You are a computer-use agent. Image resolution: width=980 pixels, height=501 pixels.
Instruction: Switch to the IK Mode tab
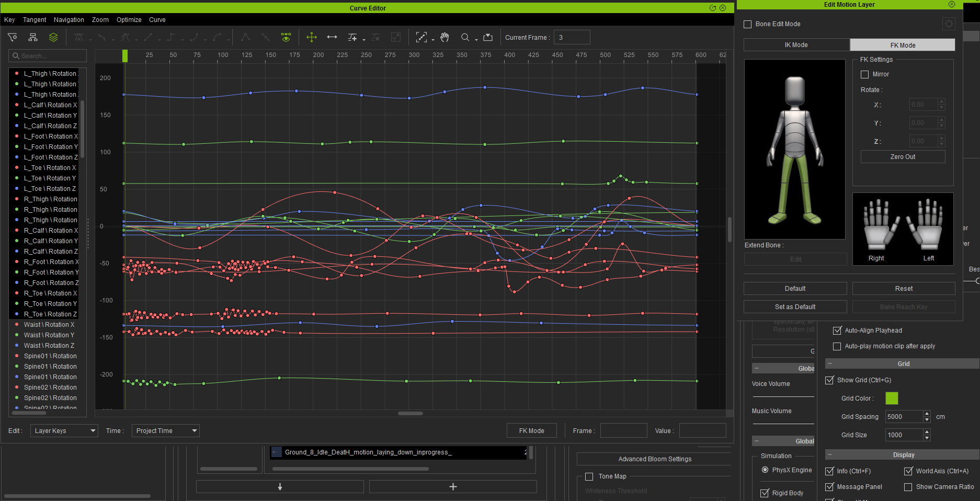point(796,45)
